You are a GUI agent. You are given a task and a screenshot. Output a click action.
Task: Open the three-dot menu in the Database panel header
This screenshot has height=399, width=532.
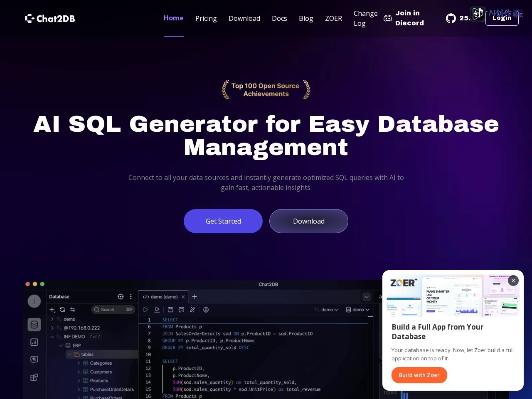131,297
